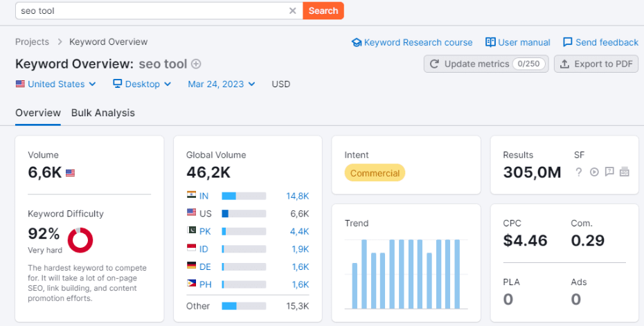This screenshot has width=644, height=326.
Task: Click the DE country link
Action: 205,267
